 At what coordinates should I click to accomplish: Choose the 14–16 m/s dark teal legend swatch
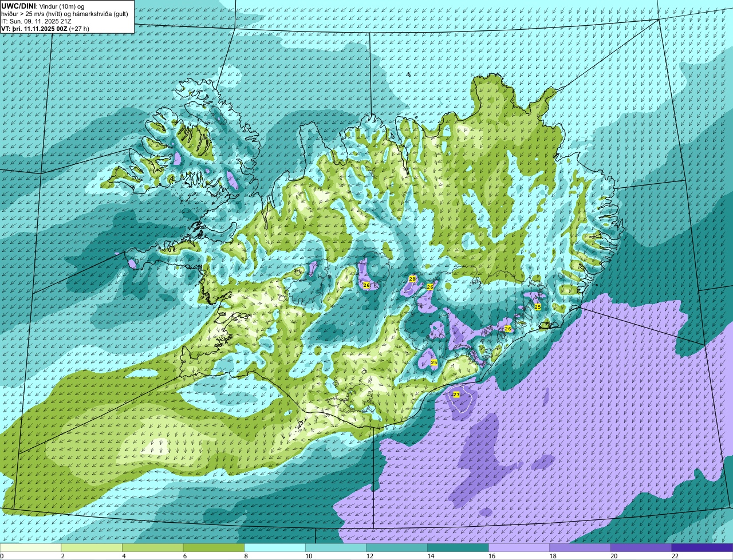click(458, 547)
